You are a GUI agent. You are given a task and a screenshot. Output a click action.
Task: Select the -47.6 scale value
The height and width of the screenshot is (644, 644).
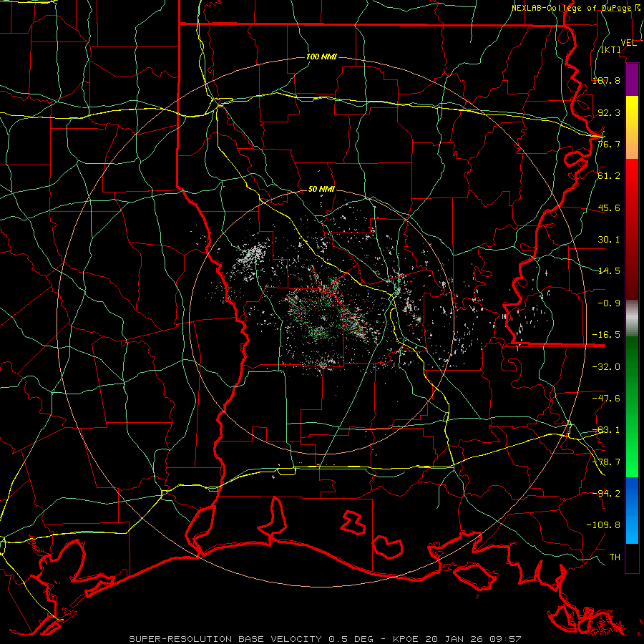pyautogui.click(x=606, y=399)
